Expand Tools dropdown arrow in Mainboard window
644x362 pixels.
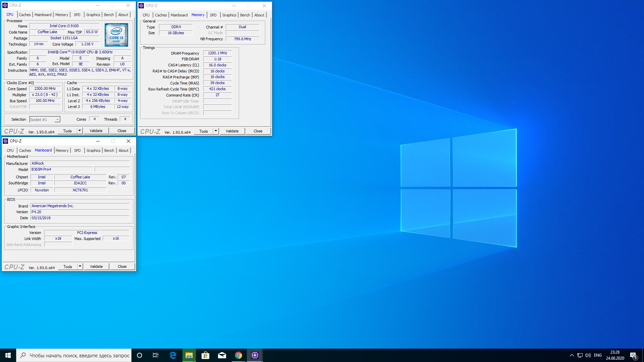pos(80,266)
